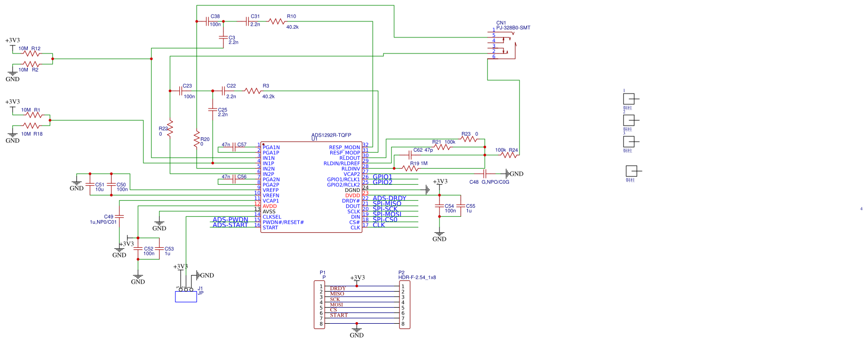The width and height of the screenshot is (868, 344).
Task: Select the GPIO1 net label
Action: point(382,177)
